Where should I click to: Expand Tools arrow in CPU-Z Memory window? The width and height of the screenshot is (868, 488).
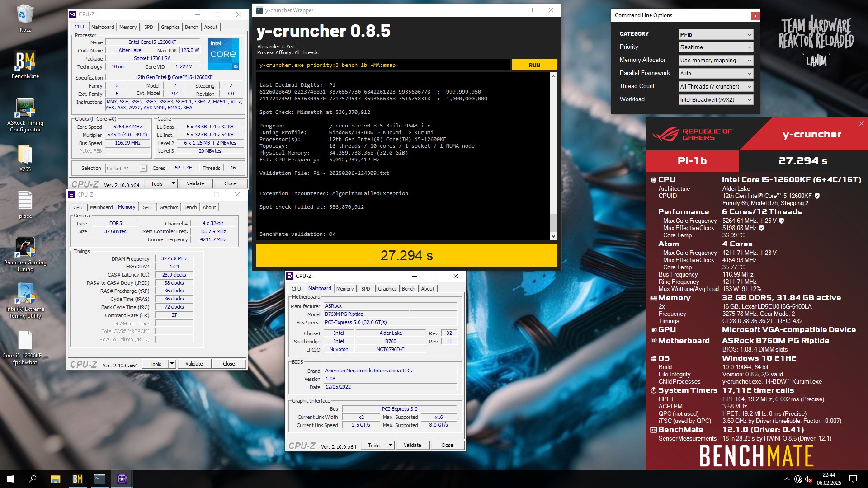tap(171, 364)
